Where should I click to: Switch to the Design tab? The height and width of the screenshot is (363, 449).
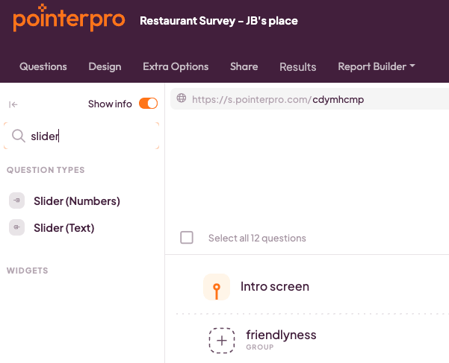pyautogui.click(x=105, y=66)
